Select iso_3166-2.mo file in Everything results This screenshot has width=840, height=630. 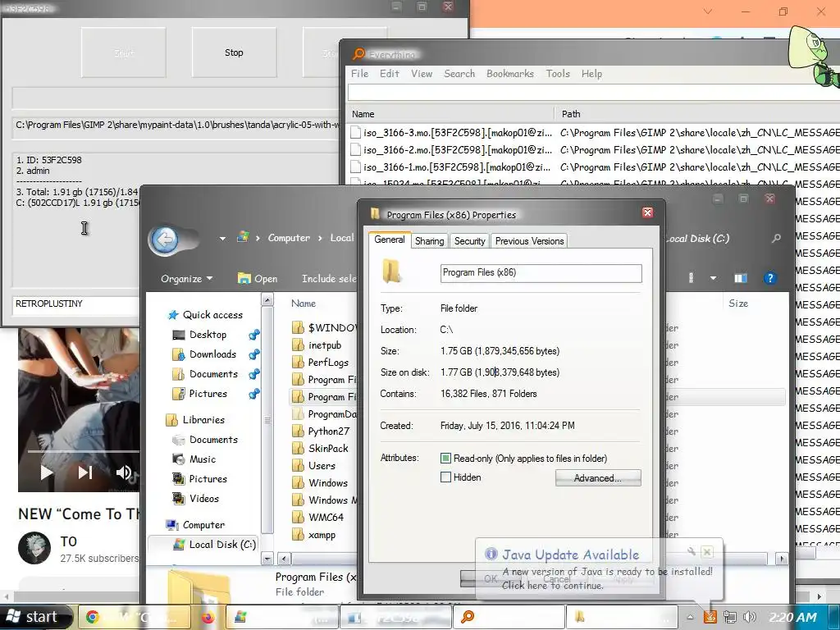point(451,150)
